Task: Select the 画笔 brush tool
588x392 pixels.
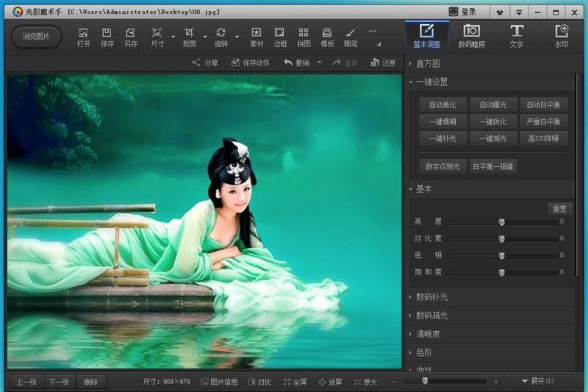Action: 351,37
